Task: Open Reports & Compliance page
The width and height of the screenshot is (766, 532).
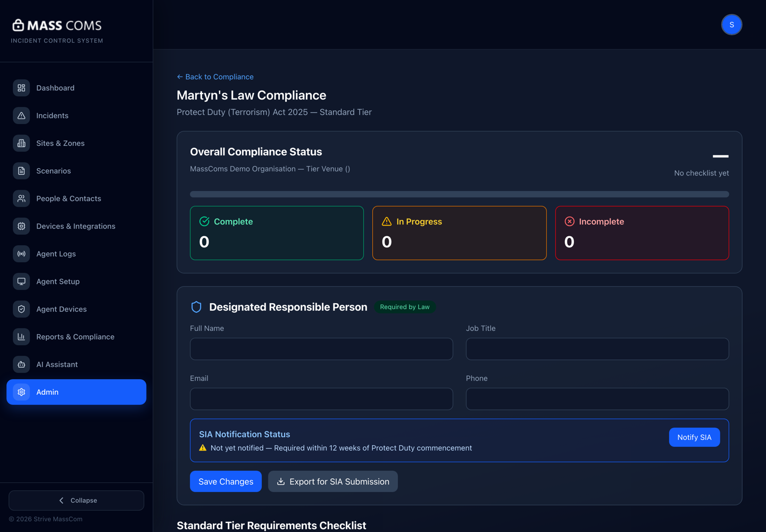Action: point(76,337)
